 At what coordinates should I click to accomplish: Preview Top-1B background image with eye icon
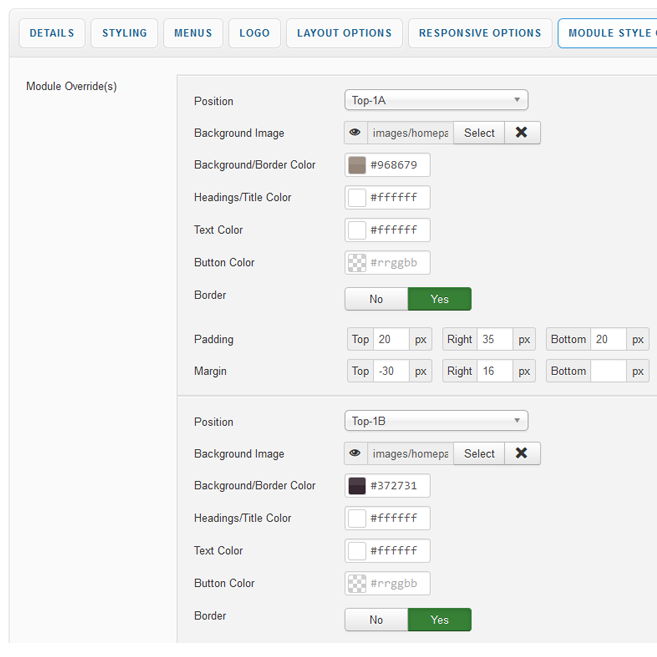(355, 454)
